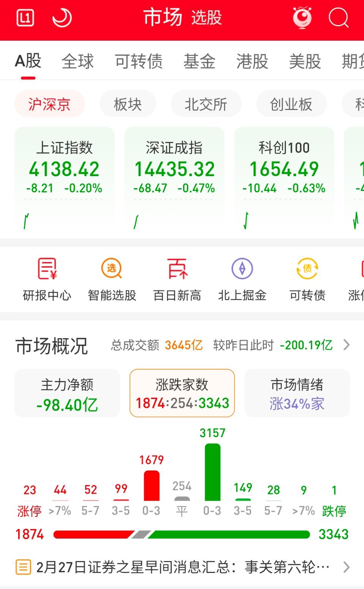This screenshot has height=589, width=364.
Task: Tap the red-green advance decline ratio bar
Action: pos(182,535)
